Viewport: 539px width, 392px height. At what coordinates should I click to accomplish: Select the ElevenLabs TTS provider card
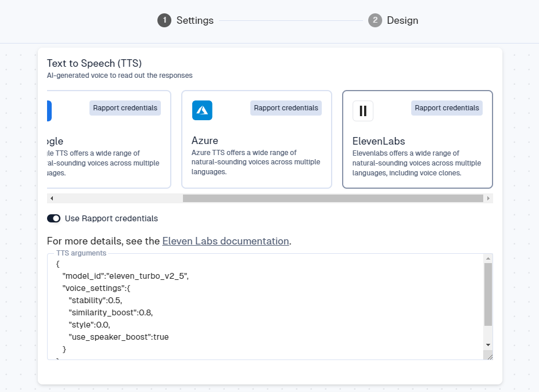[418, 139]
